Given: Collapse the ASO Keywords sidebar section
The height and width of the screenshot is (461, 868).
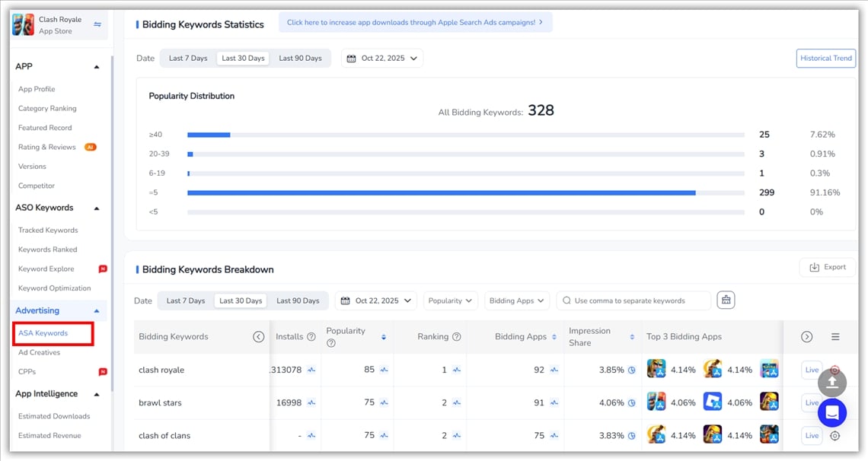Looking at the screenshot, I should [97, 208].
